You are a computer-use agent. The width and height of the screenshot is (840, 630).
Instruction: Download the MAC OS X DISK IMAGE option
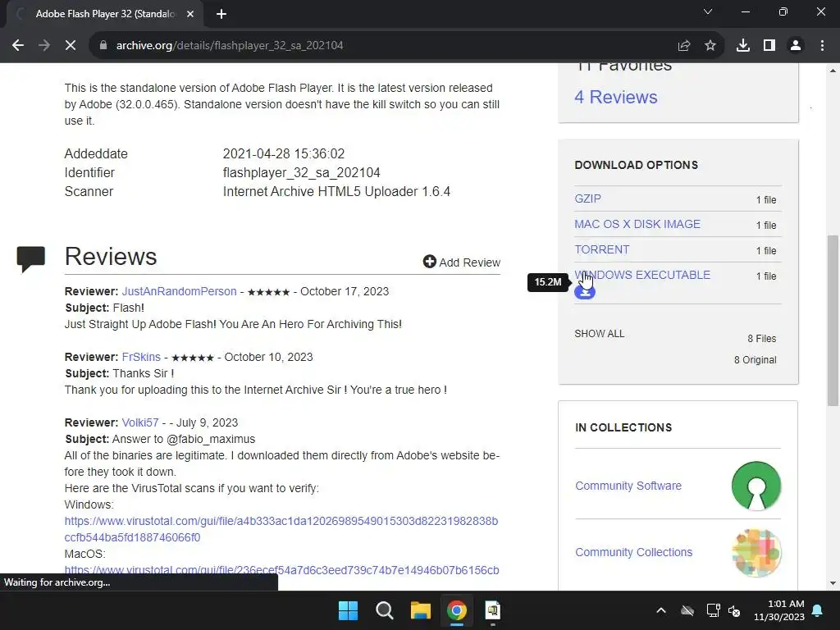tap(637, 224)
